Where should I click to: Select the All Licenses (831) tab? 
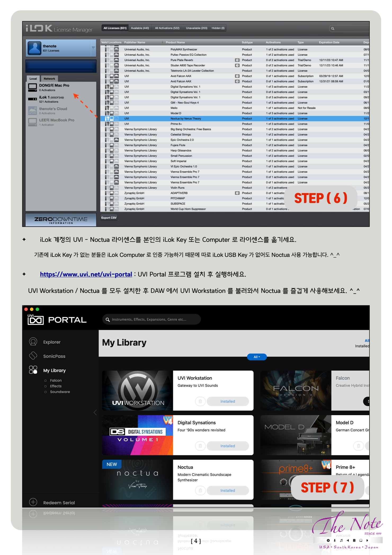[115, 28]
